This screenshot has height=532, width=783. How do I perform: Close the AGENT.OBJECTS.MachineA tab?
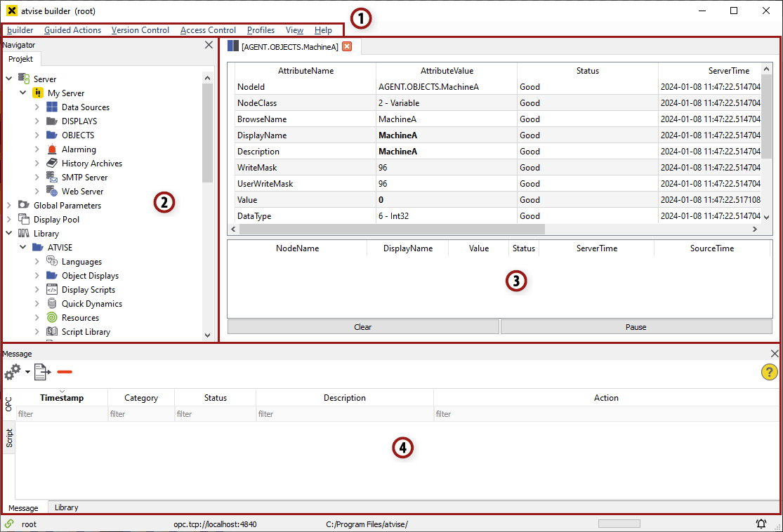(x=347, y=47)
